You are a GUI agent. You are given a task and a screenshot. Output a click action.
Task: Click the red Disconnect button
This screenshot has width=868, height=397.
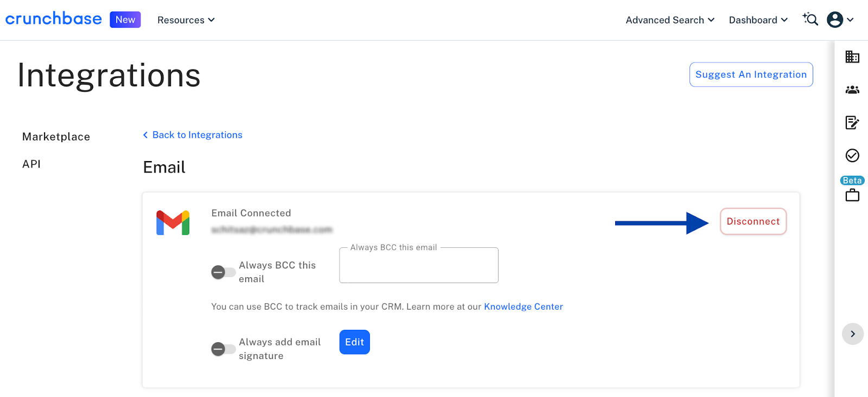click(753, 221)
